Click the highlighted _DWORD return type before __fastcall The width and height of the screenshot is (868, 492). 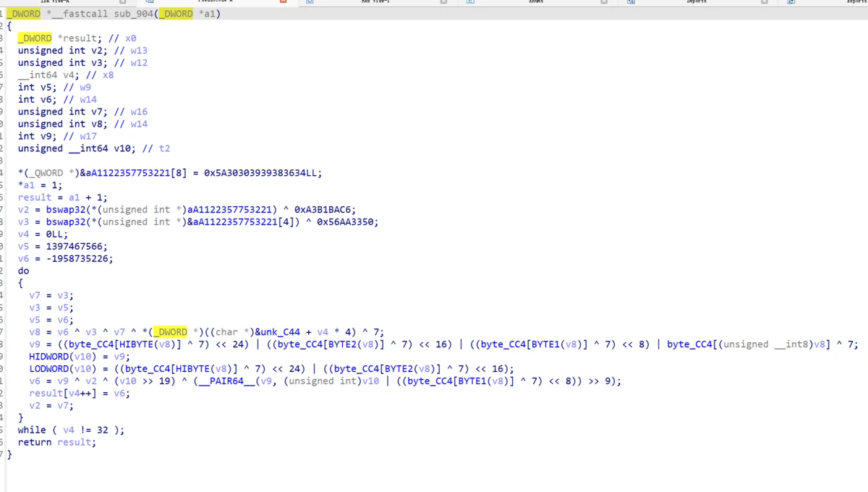24,14
